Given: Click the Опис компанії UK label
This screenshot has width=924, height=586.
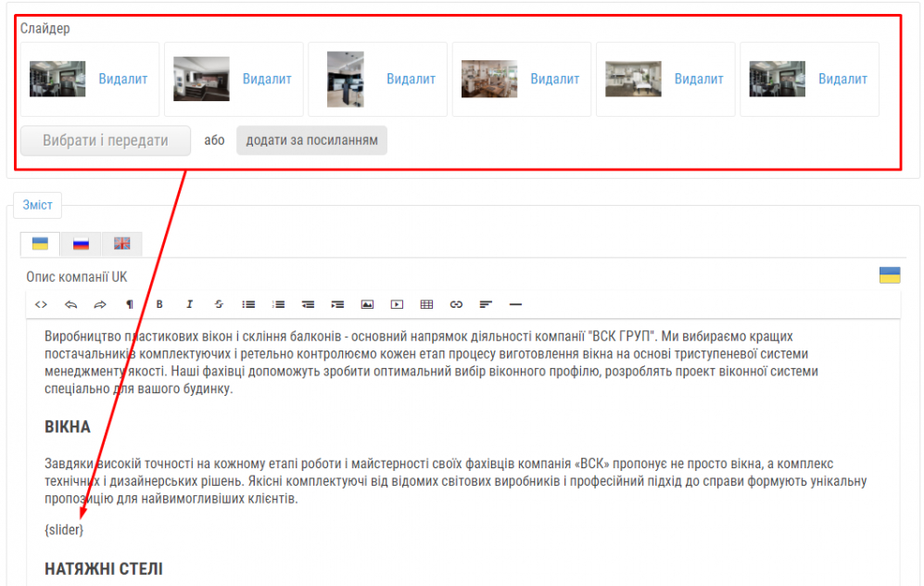Looking at the screenshot, I should 77,277.
